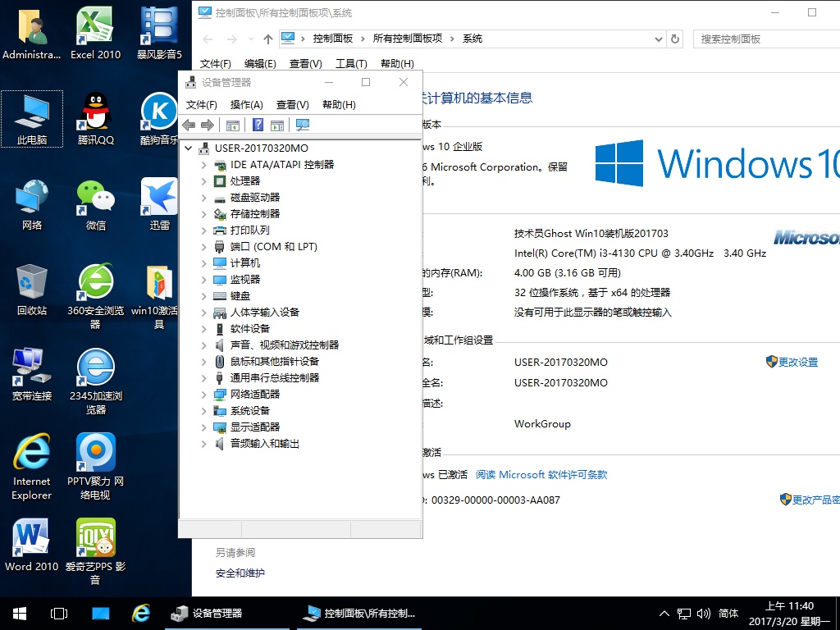The height and width of the screenshot is (630, 840).
Task: Click the 更改设置 link
Action: click(x=798, y=362)
